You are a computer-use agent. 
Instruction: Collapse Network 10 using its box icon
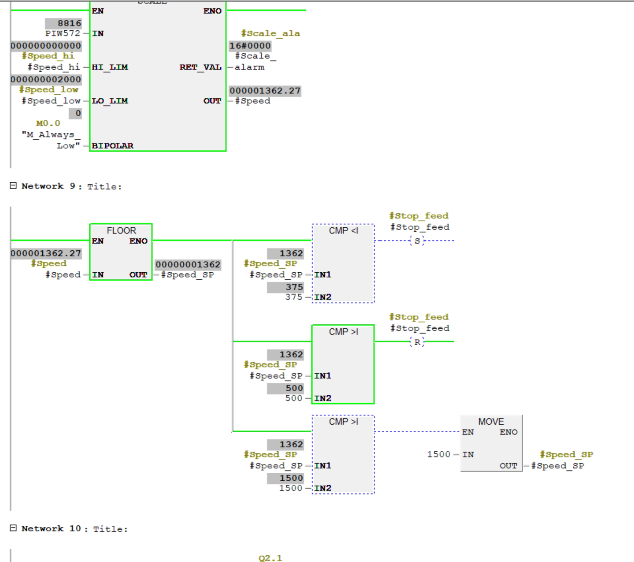(x=13, y=528)
